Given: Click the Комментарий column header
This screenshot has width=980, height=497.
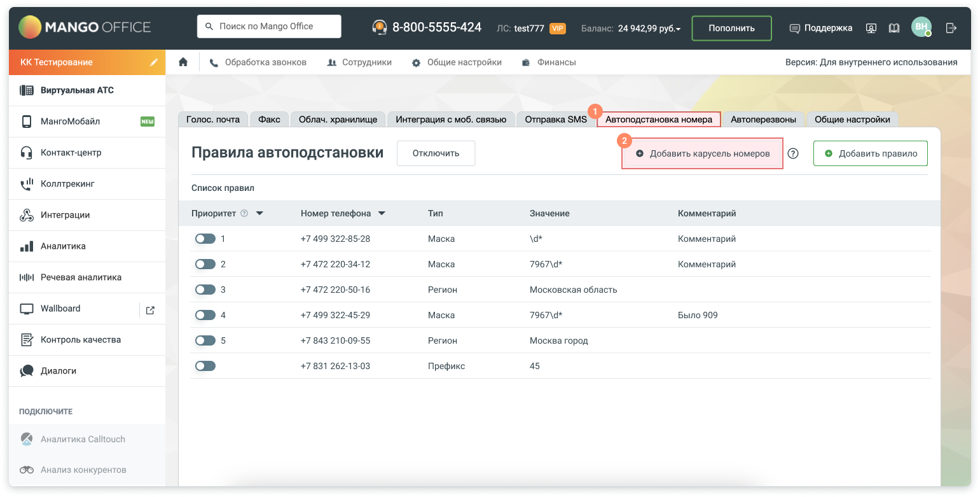Looking at the screenshot, I should click(707, 213).
